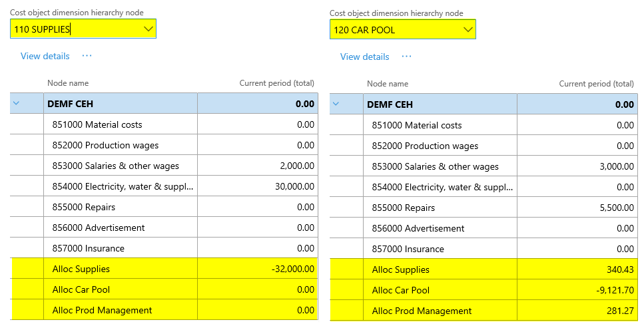Select Alloc Car Pool row in right grid

tap(402, 290)
